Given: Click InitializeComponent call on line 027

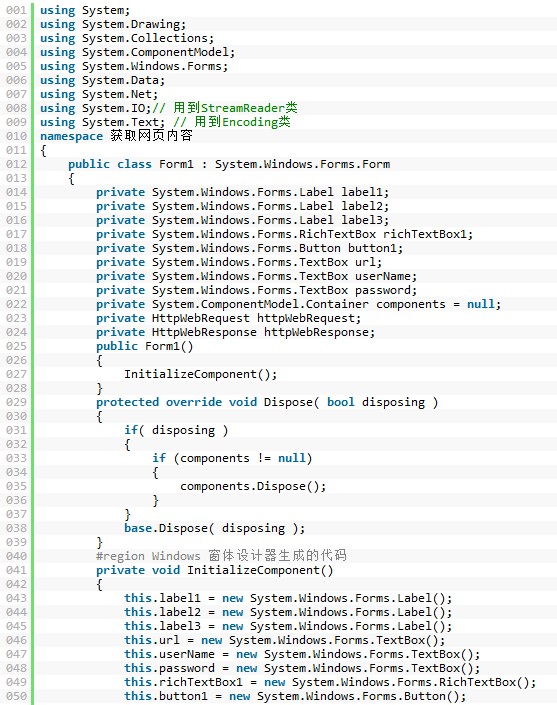Looking at the screenshot, I should click(201, 374).
